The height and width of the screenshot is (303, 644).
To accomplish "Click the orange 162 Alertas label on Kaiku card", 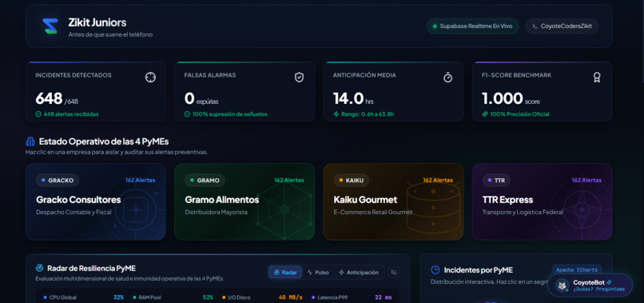I will pyautogui.click(x=438, y=180).
